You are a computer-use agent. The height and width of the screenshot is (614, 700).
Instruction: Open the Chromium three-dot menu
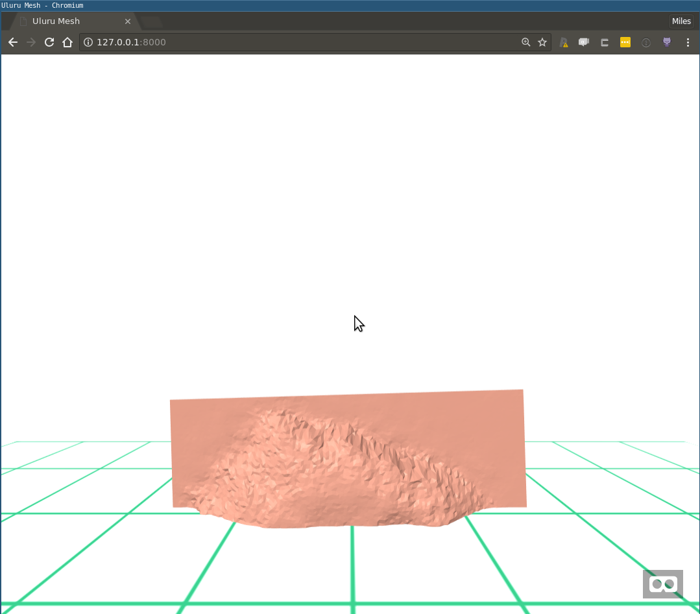click(688, 42)
